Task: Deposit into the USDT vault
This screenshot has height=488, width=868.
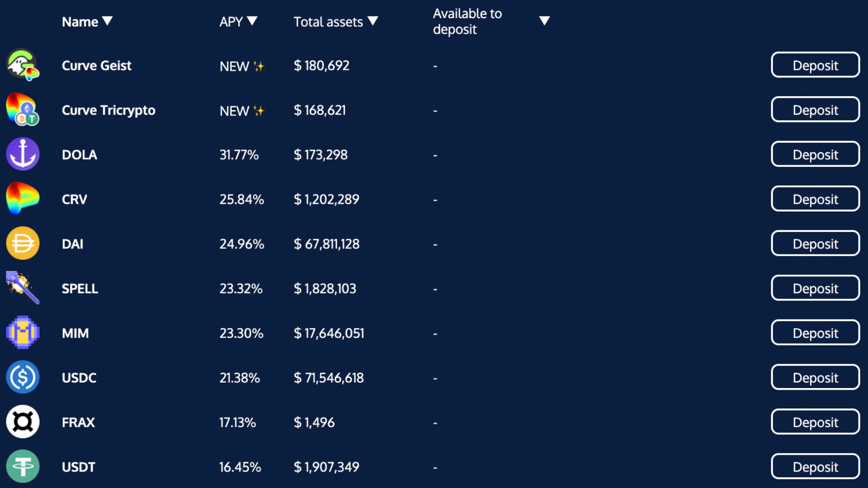Action: pos(815,467)
